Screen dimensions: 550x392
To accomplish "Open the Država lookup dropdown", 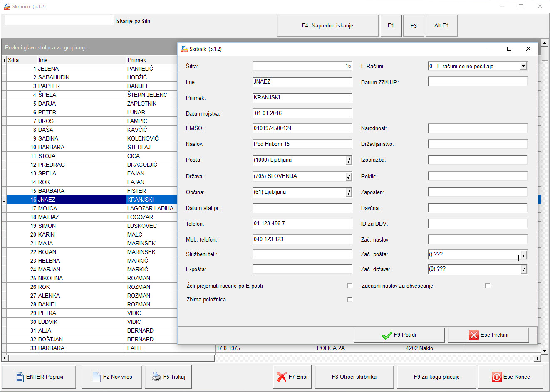I will (x=349, y=177).
